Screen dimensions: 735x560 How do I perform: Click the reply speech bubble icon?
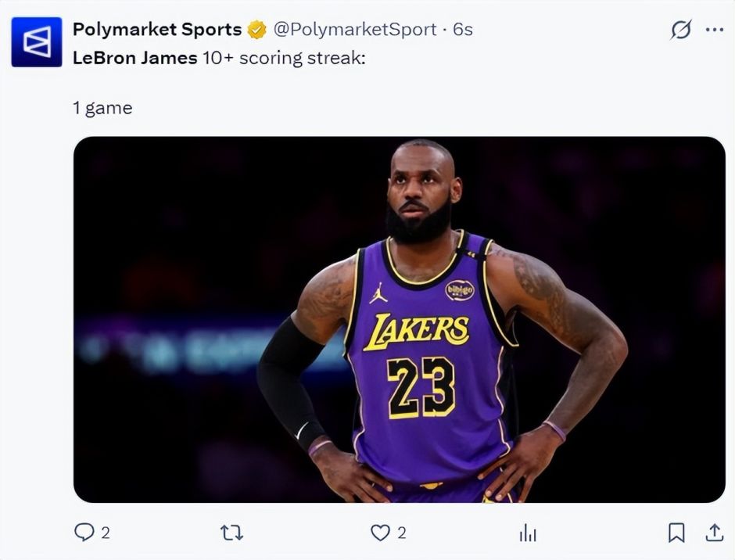pos(84,533)
